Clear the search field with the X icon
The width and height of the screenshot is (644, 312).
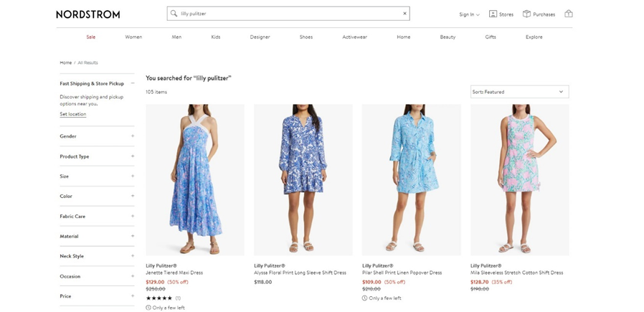coord(404,14)
